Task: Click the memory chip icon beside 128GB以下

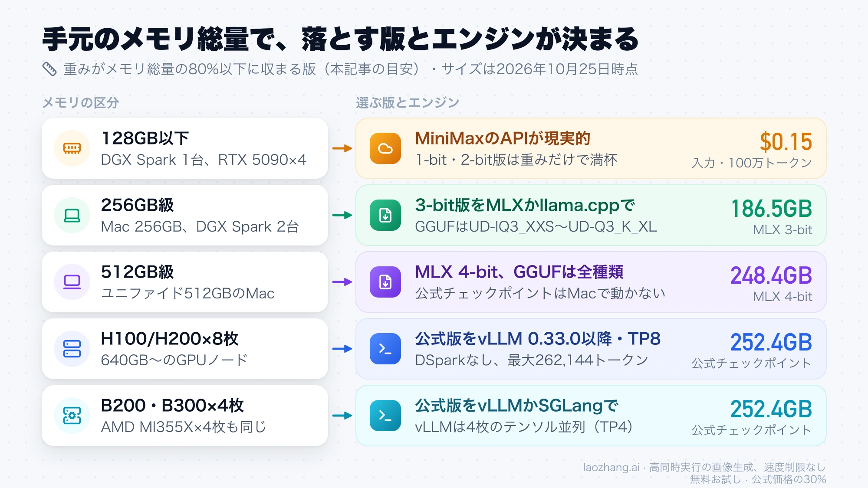Action: pos(72,148)
